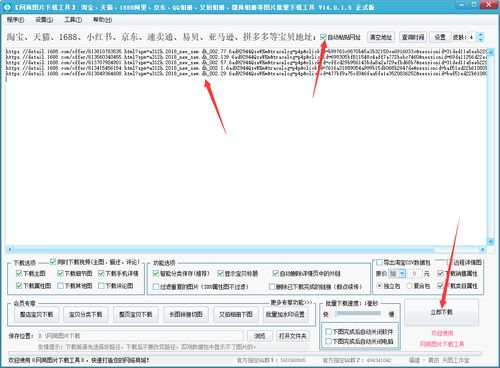Viewport: 500px width, 368px height.
Task: Click the horizontal scrollbar left arrow
Action: tap(9, 249)
